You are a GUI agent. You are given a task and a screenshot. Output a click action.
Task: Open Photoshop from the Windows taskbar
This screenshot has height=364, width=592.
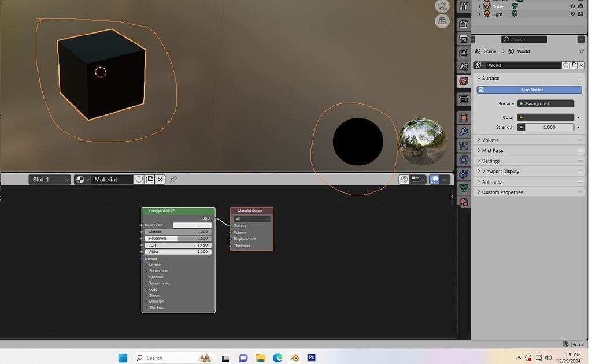click(312, 357)
